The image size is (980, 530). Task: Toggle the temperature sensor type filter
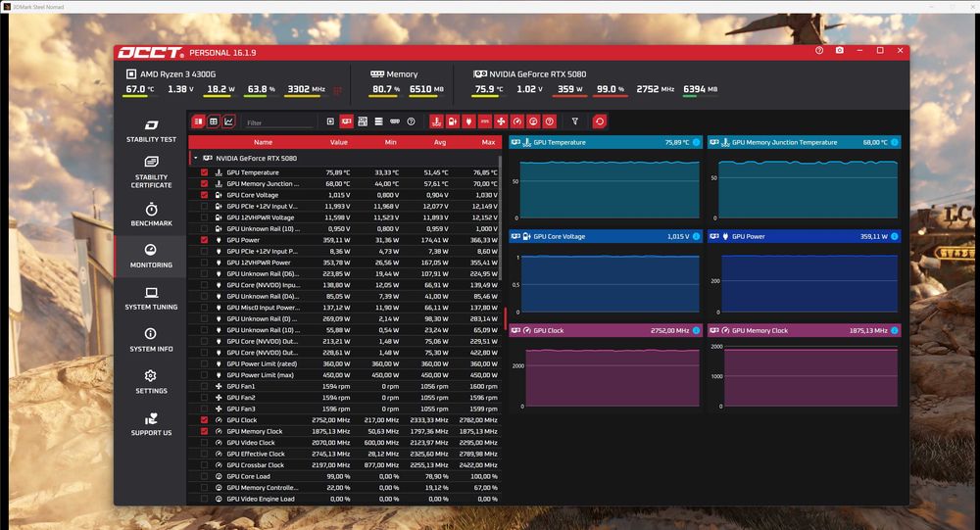(436, 121)
